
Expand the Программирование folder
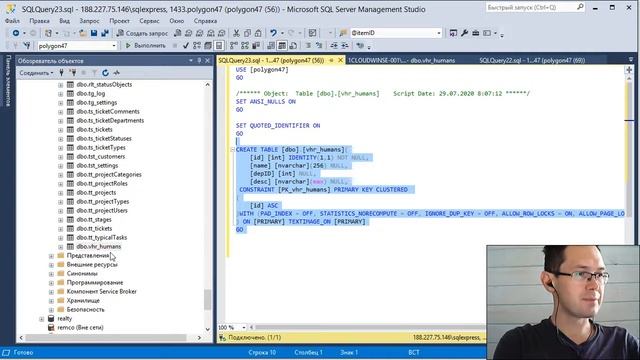pos(51,283)
